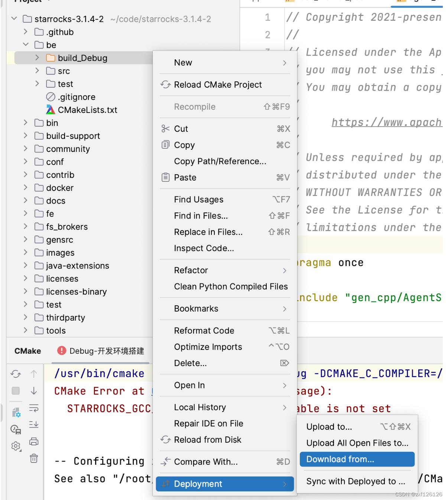Click the .gitignore ignored file icon
The image size is (448, 500).
(x=51, y=97)
